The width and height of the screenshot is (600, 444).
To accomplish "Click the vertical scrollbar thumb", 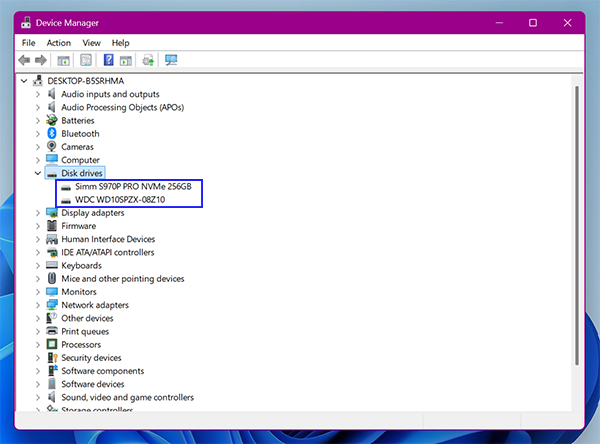I will 577,225.
